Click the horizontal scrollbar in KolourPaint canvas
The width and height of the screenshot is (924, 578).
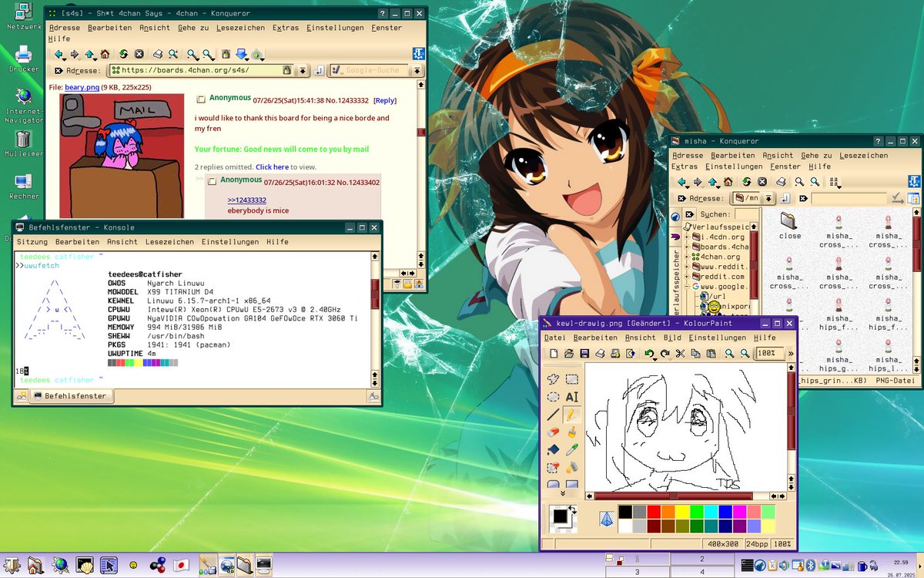pos(674,496)
